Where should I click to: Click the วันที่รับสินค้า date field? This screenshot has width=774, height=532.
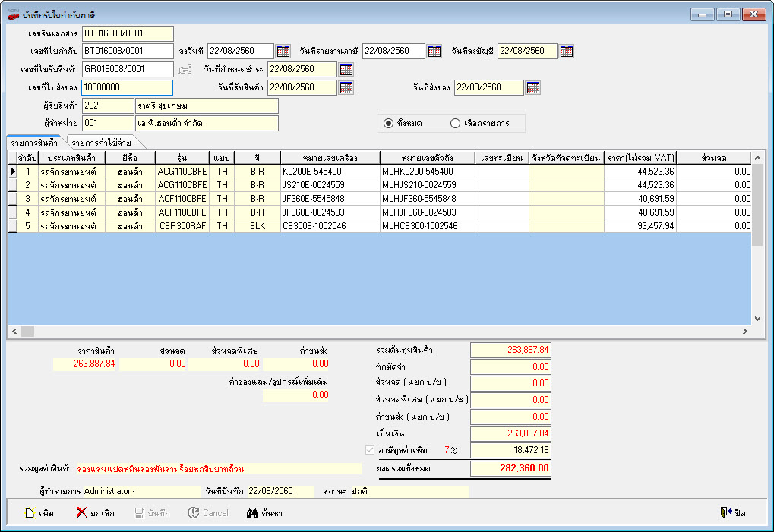point(302,87)
